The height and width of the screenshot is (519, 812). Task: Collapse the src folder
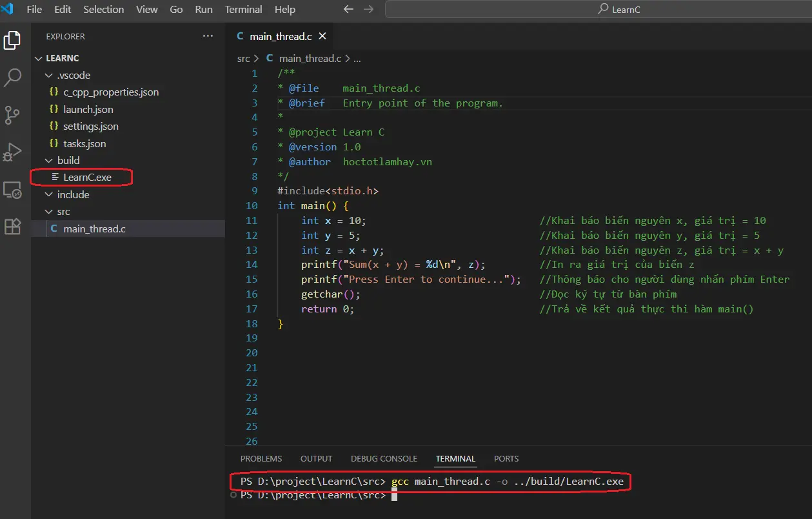pos(50,211)
